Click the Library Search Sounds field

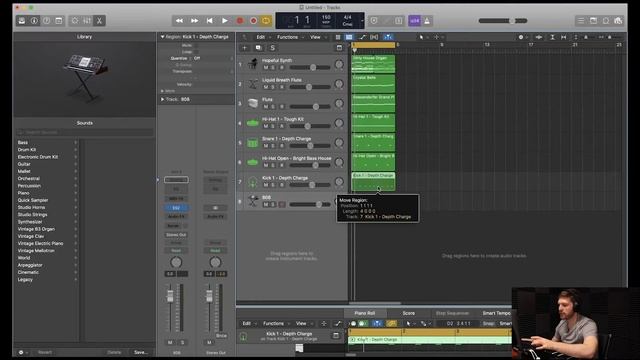84,132
